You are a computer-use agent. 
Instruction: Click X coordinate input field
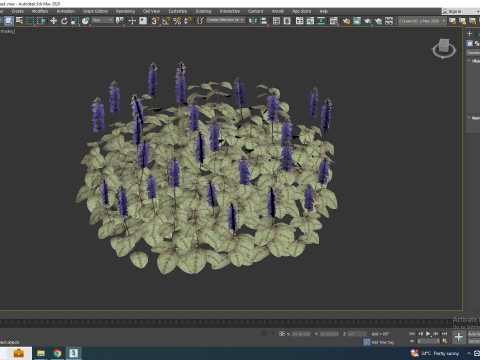(301, 334)
